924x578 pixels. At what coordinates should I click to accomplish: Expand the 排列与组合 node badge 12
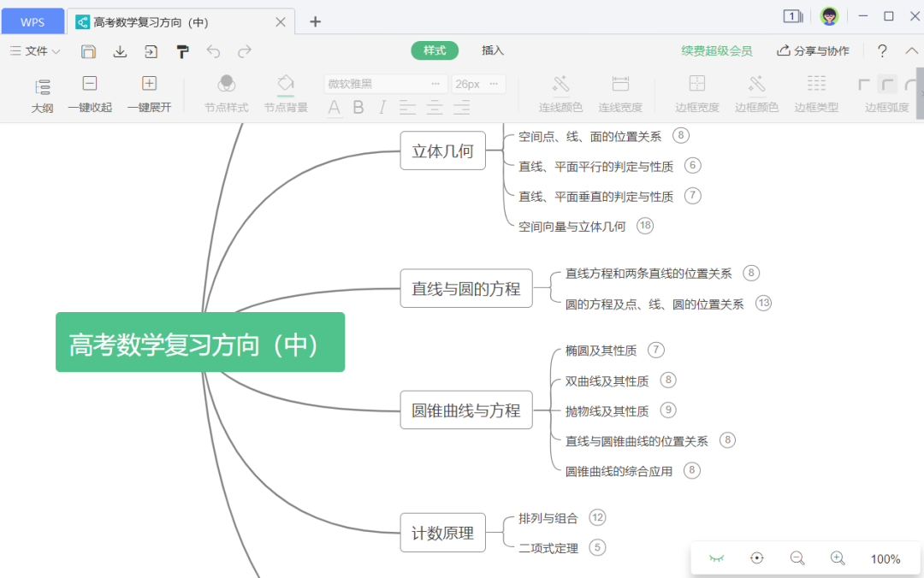[x=597, y=517]
